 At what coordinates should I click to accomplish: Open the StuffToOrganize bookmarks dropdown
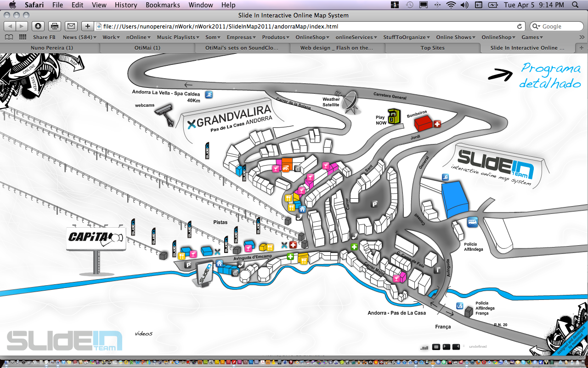pyautogui.click(x=407, y=37)
